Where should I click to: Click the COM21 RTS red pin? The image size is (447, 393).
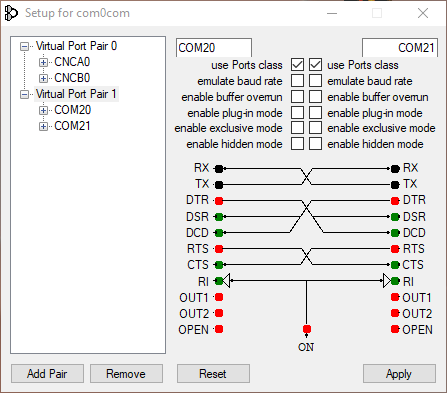[x=395, y=249]
